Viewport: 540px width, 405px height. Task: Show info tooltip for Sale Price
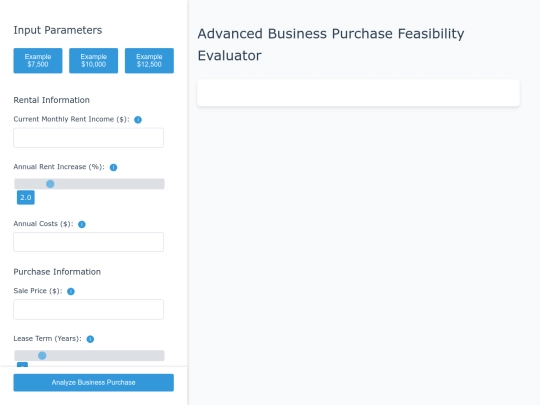point(71,291)
